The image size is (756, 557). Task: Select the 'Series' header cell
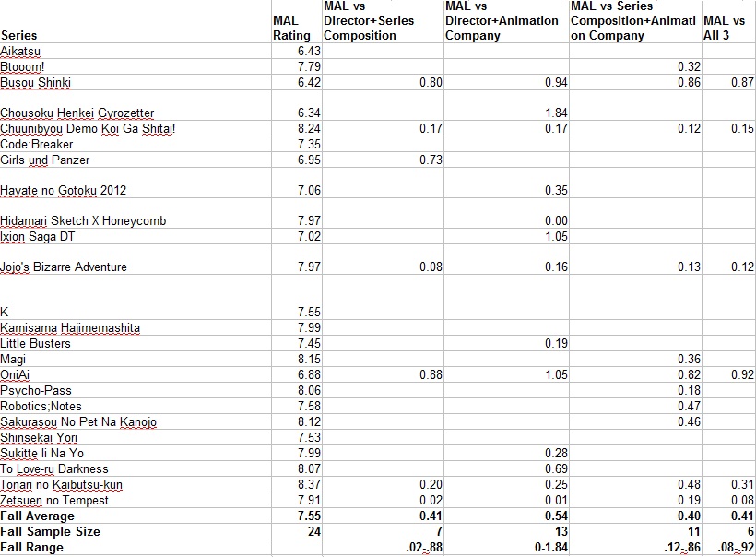[x=136, y=22]
